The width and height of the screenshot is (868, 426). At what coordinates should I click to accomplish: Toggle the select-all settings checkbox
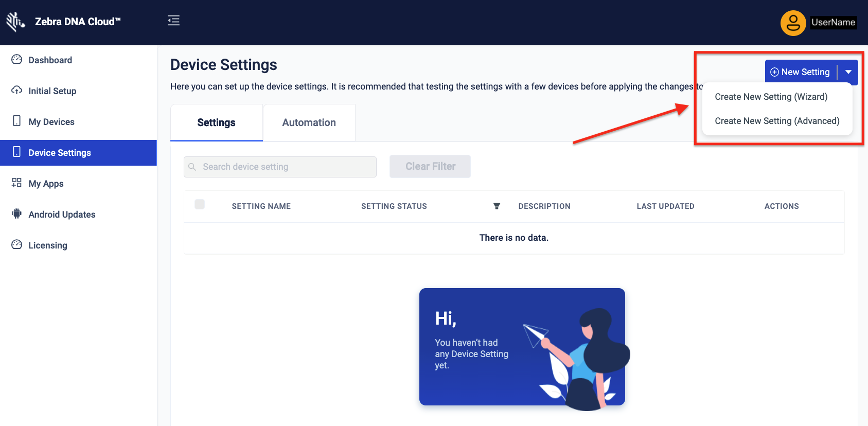coord(200,205)
